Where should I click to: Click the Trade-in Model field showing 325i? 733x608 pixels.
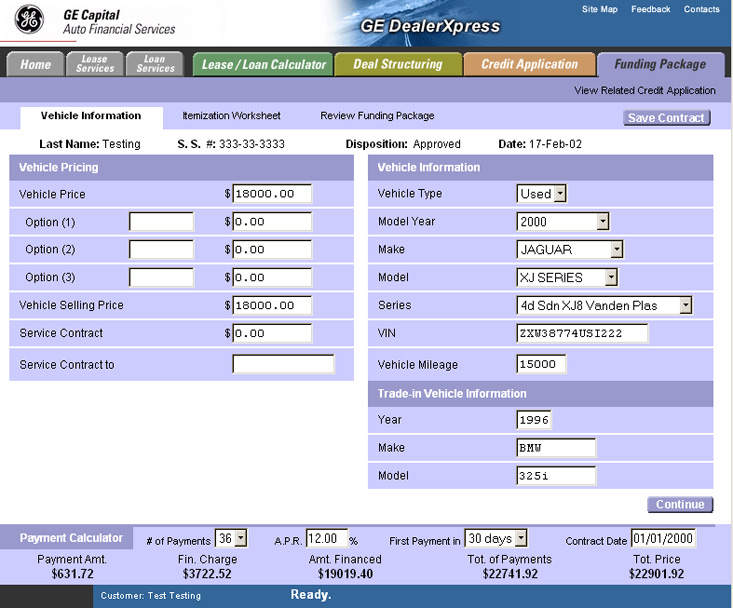[556, 476]
